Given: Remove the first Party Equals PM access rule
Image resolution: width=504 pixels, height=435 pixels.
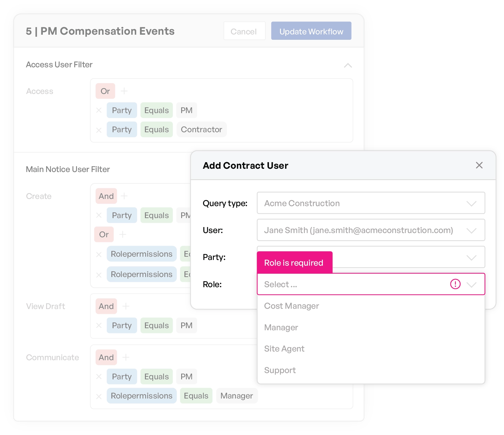Looking at the screenshot, I should coord(99,110).
